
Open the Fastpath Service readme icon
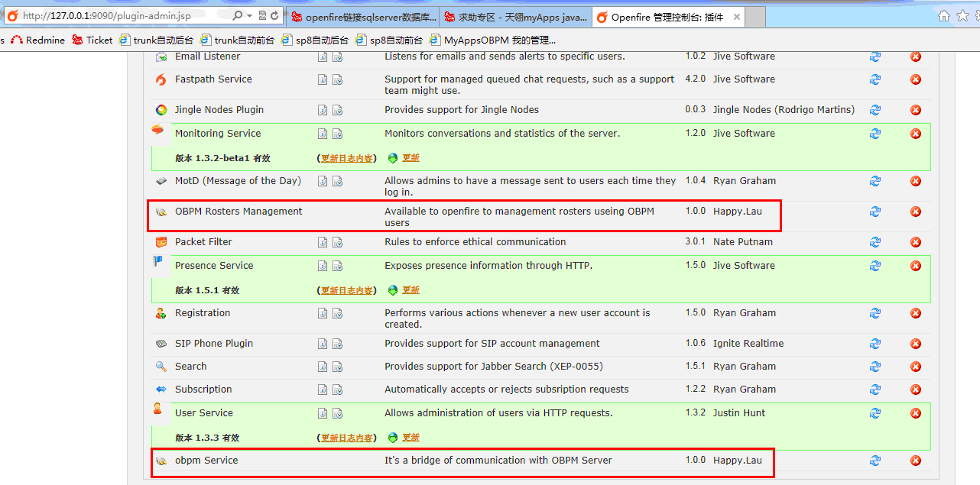click(323, 79)
